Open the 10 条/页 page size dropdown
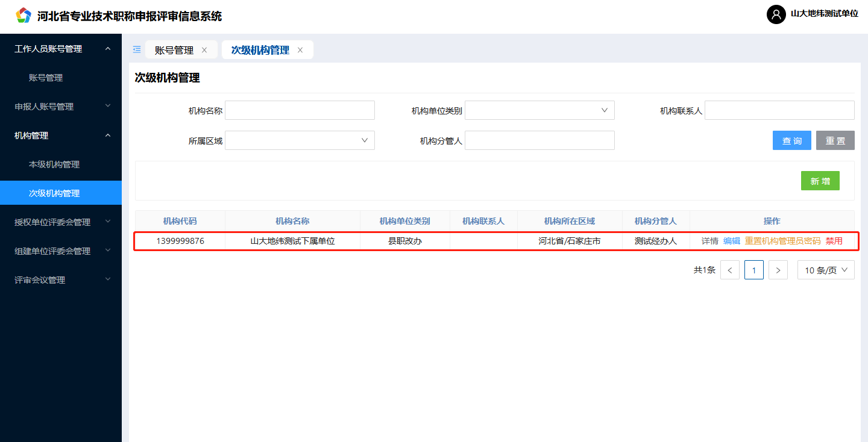The width and height of the screenshot is (868, 442). point(825,270)
